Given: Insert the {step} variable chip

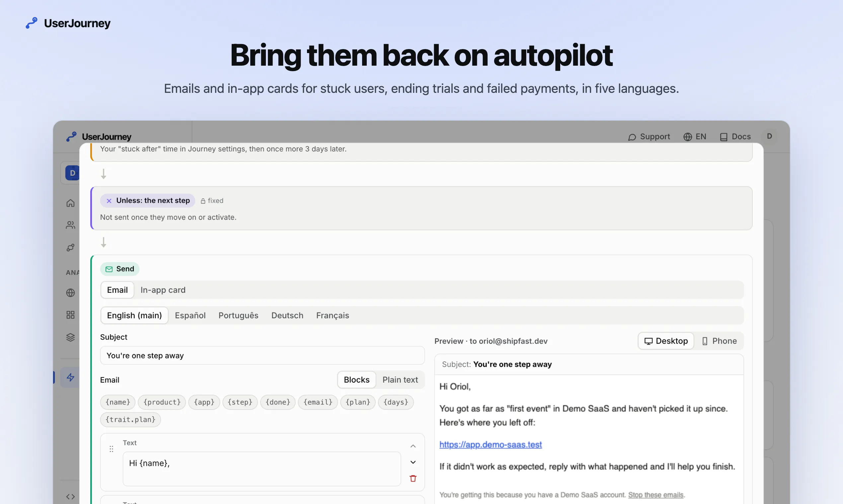Looking at the screenshot, I should tap(240, 402).
